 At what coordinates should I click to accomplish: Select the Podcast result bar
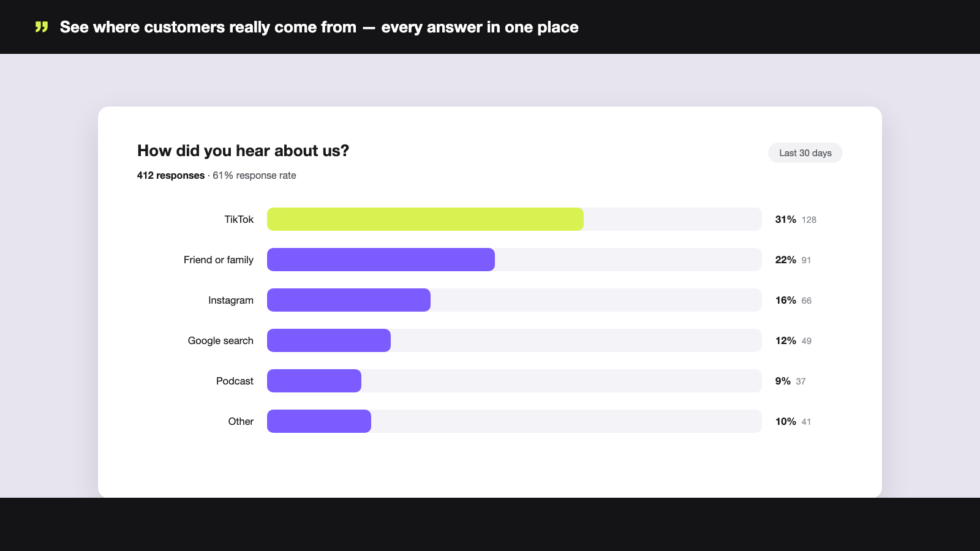[x=314, y=381]
